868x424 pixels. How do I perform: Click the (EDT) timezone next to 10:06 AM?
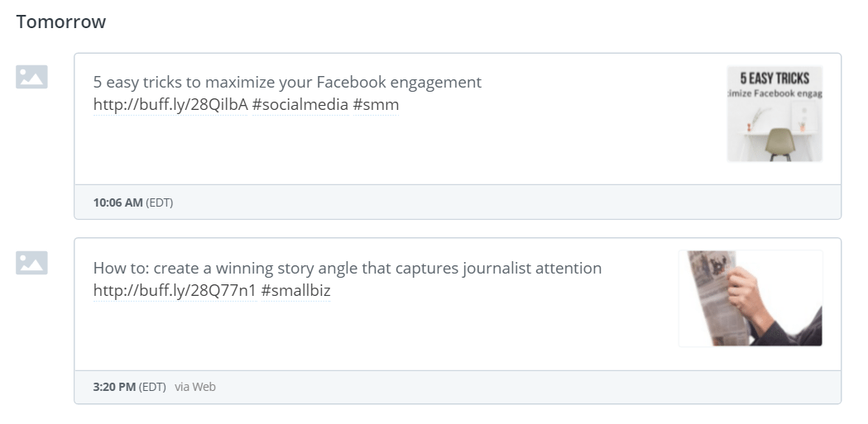(x=160, y=202)
